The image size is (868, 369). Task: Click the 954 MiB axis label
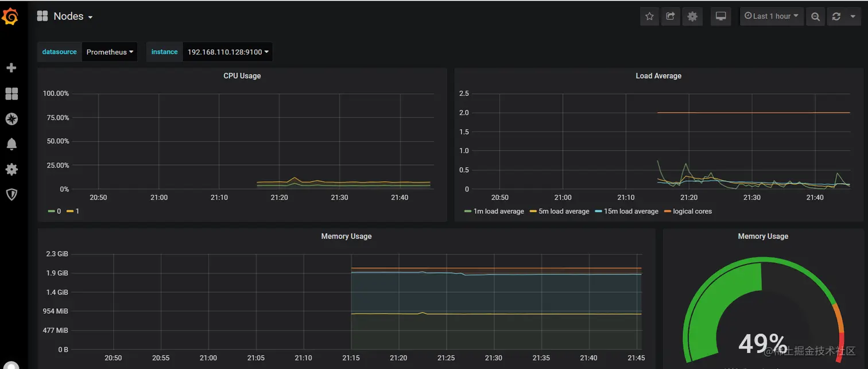point(55,311)
